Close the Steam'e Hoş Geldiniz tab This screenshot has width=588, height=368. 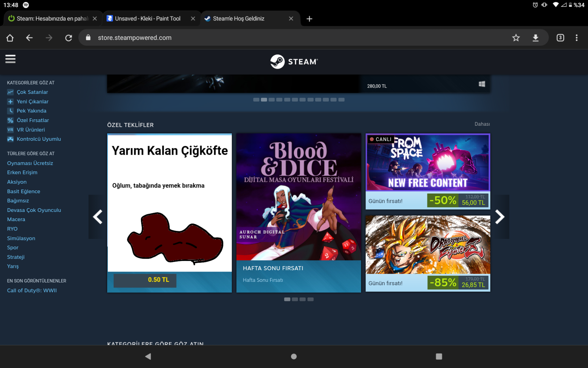pos(291,19)
